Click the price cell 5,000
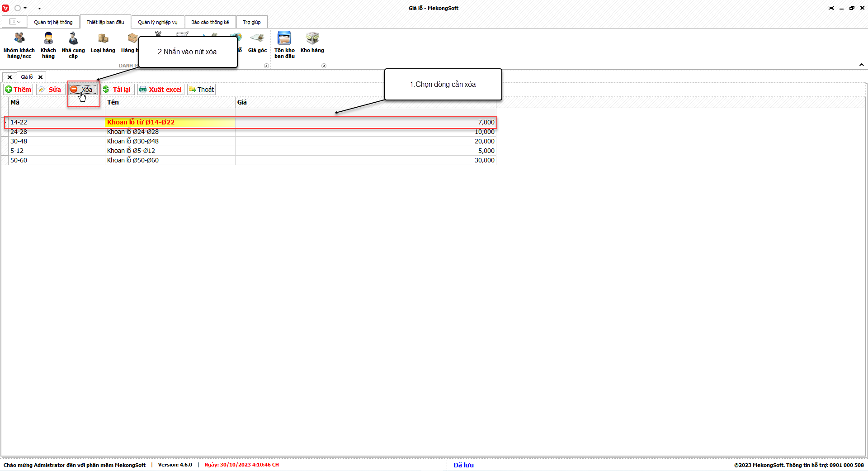Screen dimensions: 868x471 point(366,151)
